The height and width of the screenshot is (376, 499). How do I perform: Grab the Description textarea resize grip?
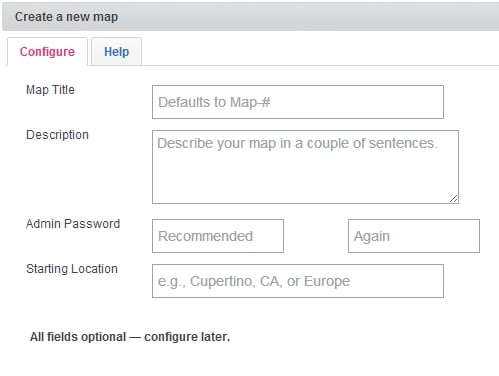tap(453, 199)
